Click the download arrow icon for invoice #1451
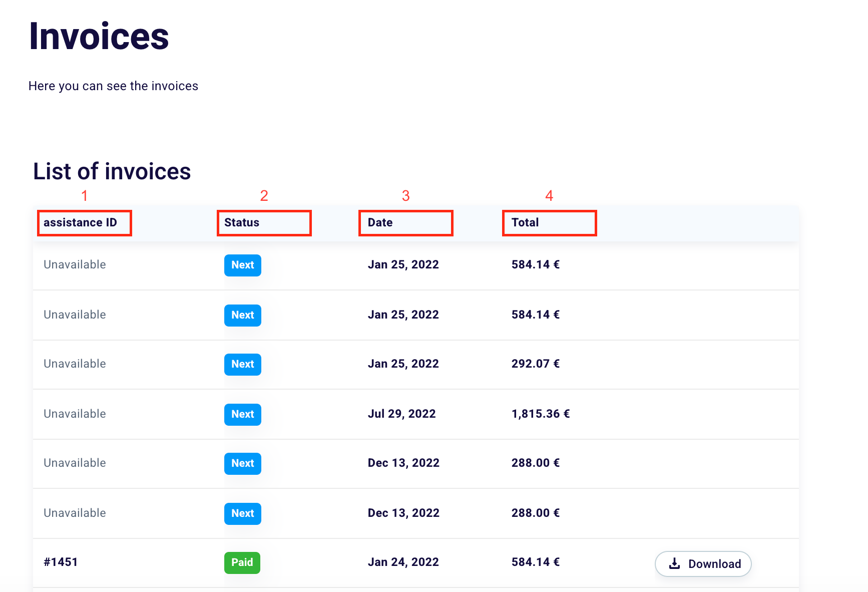This screenshot has height=592, width=868. (x=674, y=563)
